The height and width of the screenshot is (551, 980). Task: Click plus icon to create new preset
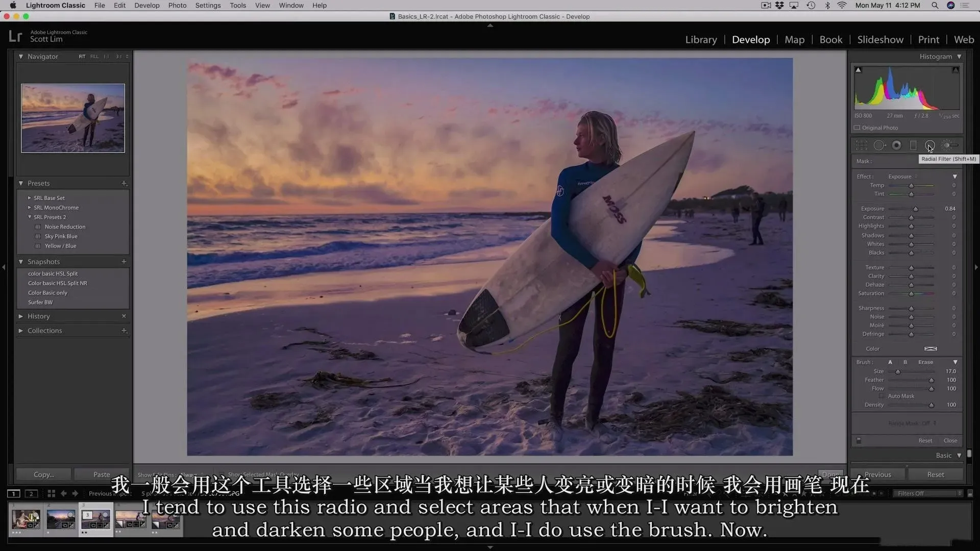124,183
